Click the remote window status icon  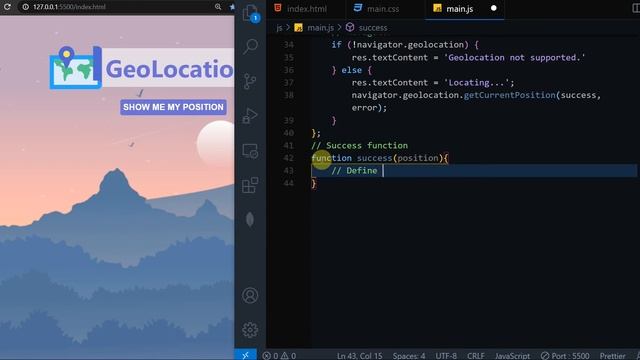tap(245, 355)
